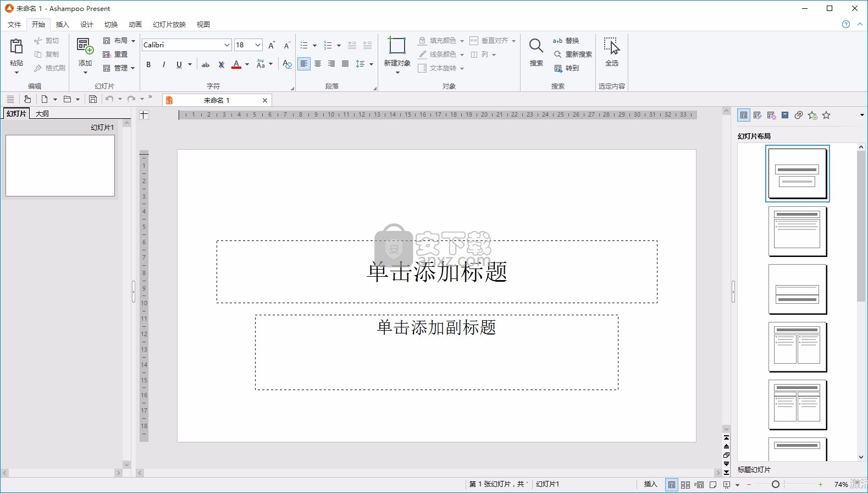868x493 pixels.
Task: Expand the 管理 manage dropdown
Action: tap(133, 68)
